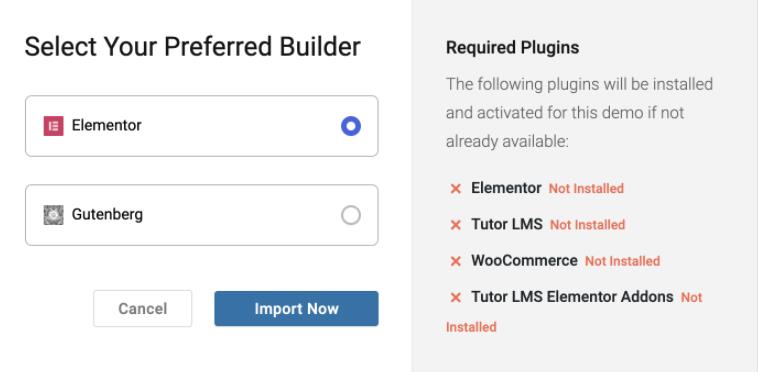The image size is (758, 372).
Task: Click the Cancel button
Action: [143, 309]
